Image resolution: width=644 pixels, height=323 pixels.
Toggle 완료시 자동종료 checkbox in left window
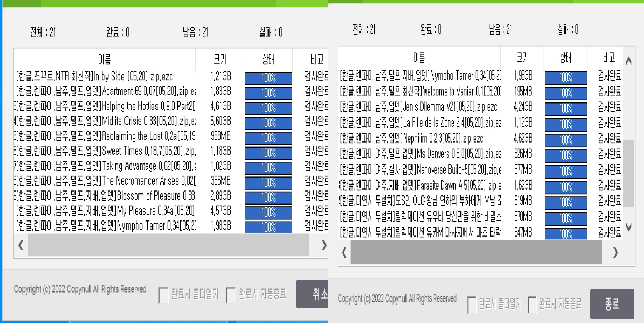[231, 295]
